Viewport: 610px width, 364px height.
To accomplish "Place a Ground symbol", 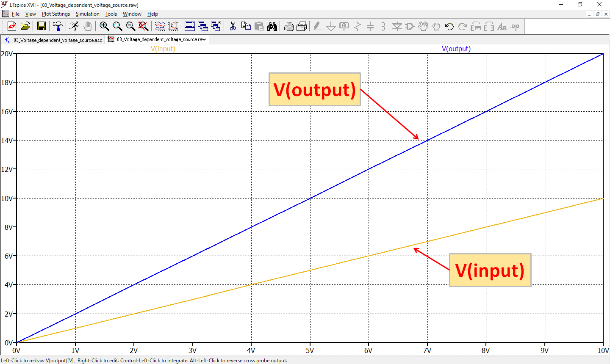I will (x=330, y=26).
